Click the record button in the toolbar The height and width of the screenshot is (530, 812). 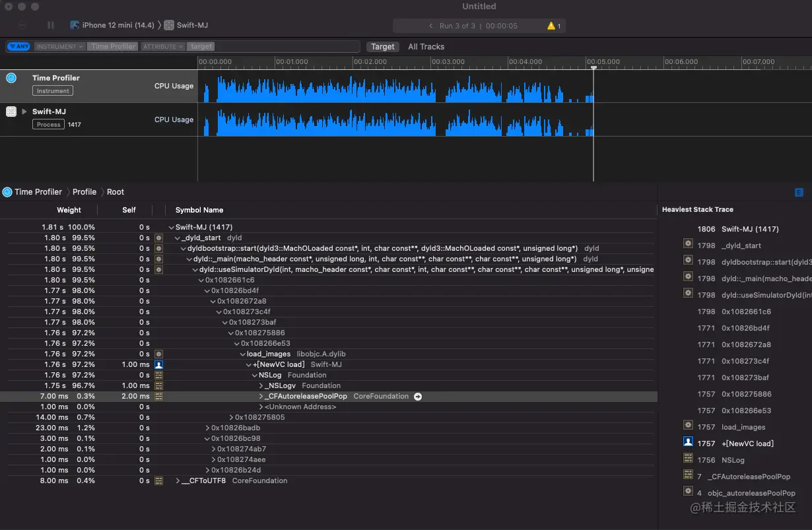[23, 25]
